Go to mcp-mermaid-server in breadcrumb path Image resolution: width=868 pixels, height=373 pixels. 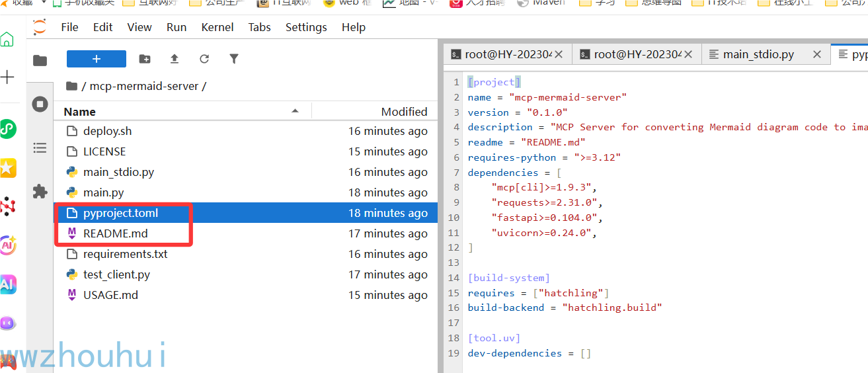click(x=145, y=86)
